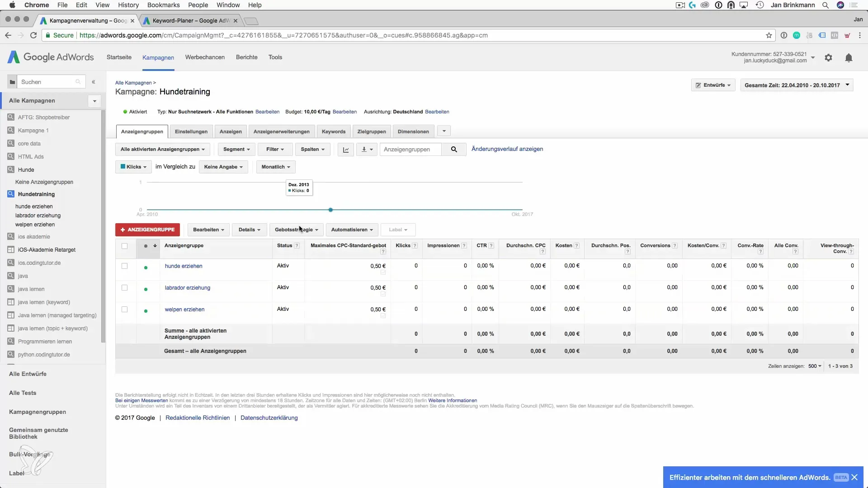868x488 pixels.
Task: Close the faster AdWords beta banner
Action: coord(854,477)
